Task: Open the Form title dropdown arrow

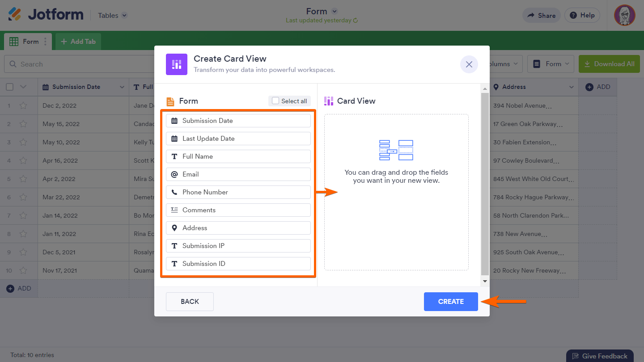Action: [334, 12]
